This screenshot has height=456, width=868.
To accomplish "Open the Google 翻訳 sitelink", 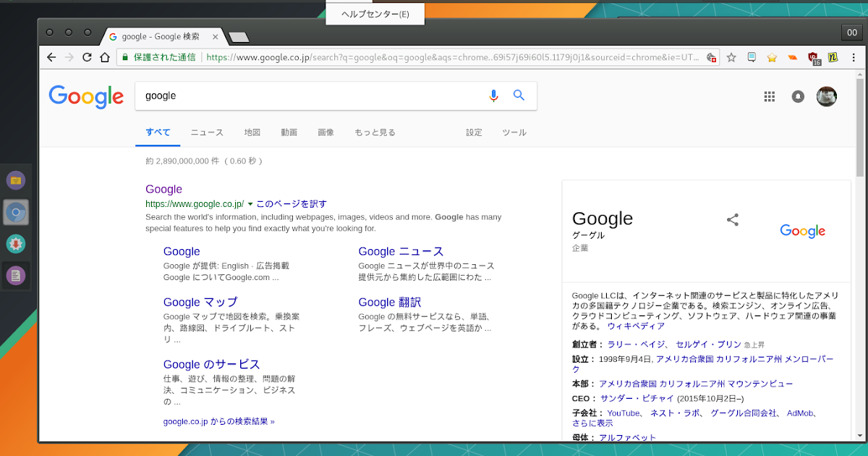I will click(x=389, y=302).
